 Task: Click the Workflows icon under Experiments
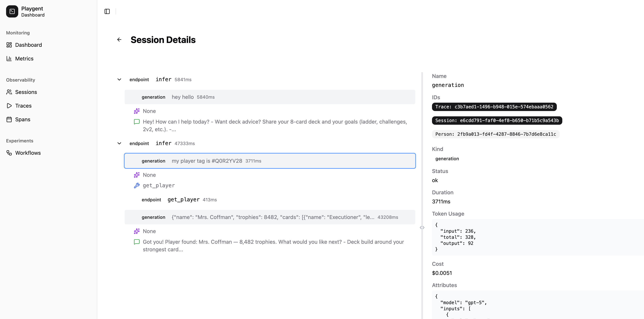point(9,153)
